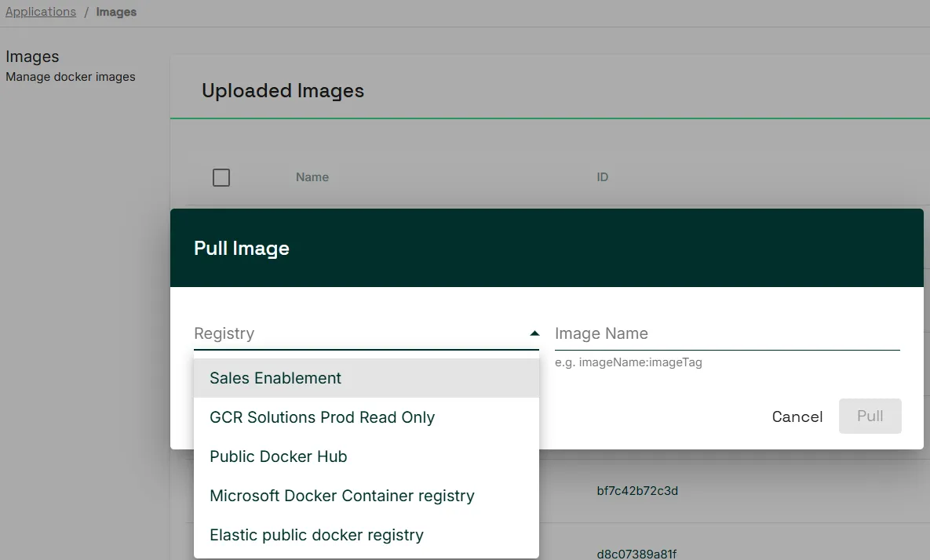Click the Uploaded Images heading
This screenshot has height=560, width=930.
283,91
